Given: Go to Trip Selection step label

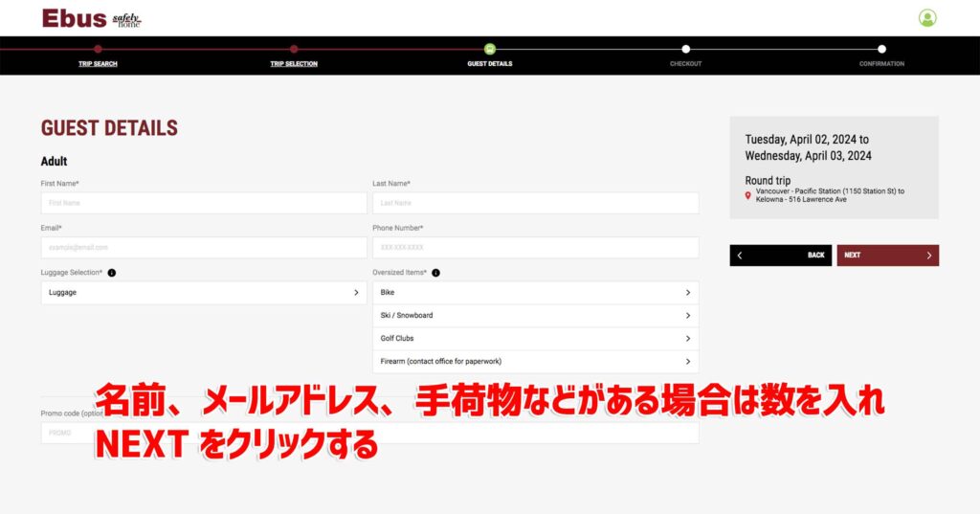Looking at the screenshot, I should pyautogui.click(x=294, y=64).
